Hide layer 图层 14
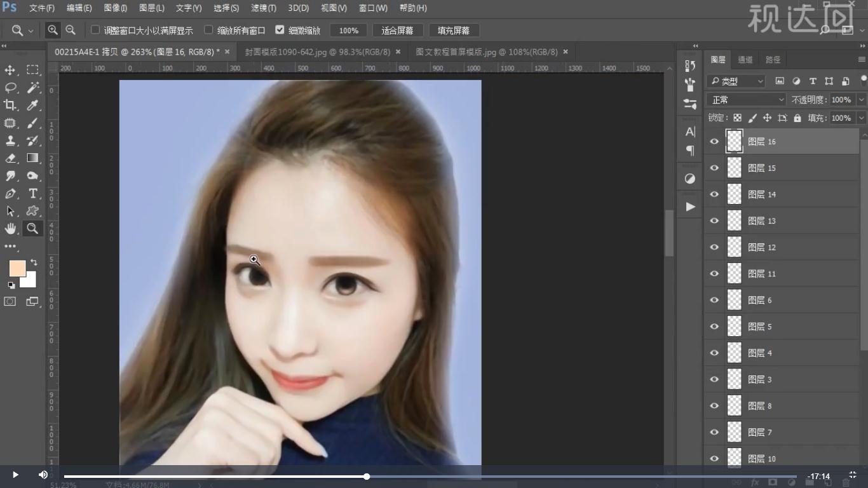868x488 pixels. coord(714,194)
